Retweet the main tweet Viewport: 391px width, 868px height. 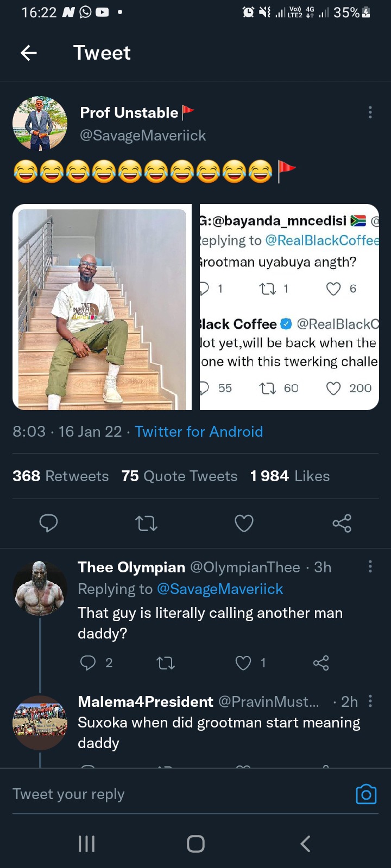(x=146, y=523)
